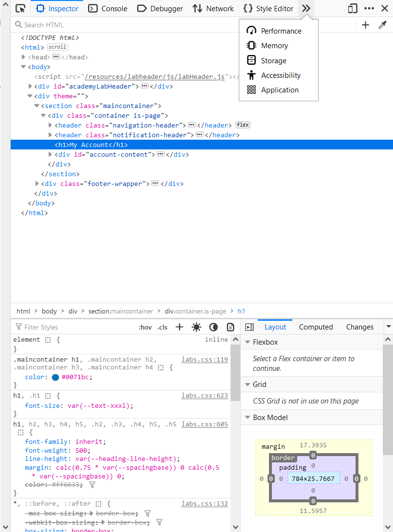Open the Style Editor tab

(268, 8)
